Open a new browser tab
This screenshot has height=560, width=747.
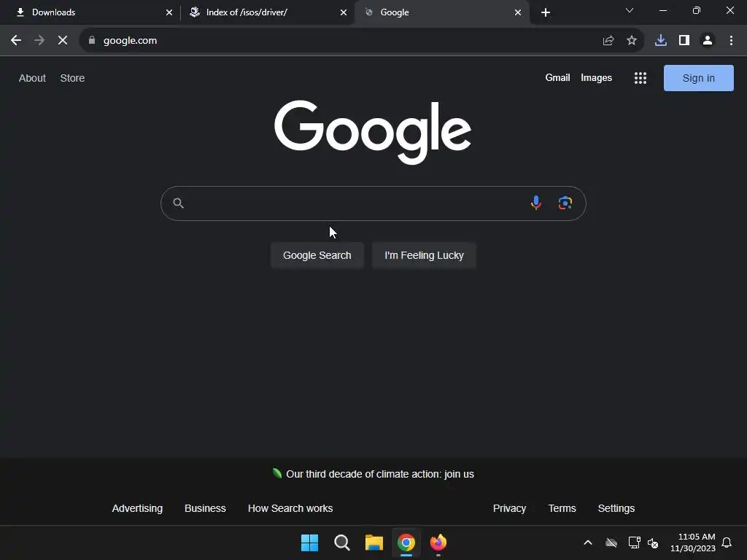tap(546, 12)
